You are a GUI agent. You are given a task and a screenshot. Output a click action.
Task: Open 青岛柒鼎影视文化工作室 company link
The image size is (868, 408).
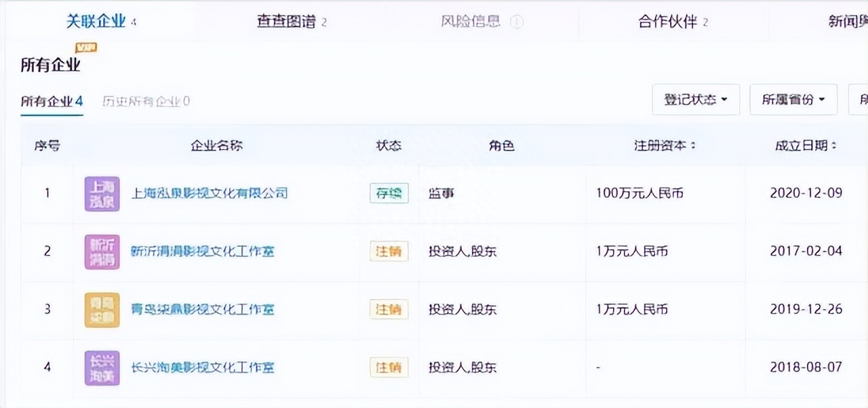[x=202, y=310]
